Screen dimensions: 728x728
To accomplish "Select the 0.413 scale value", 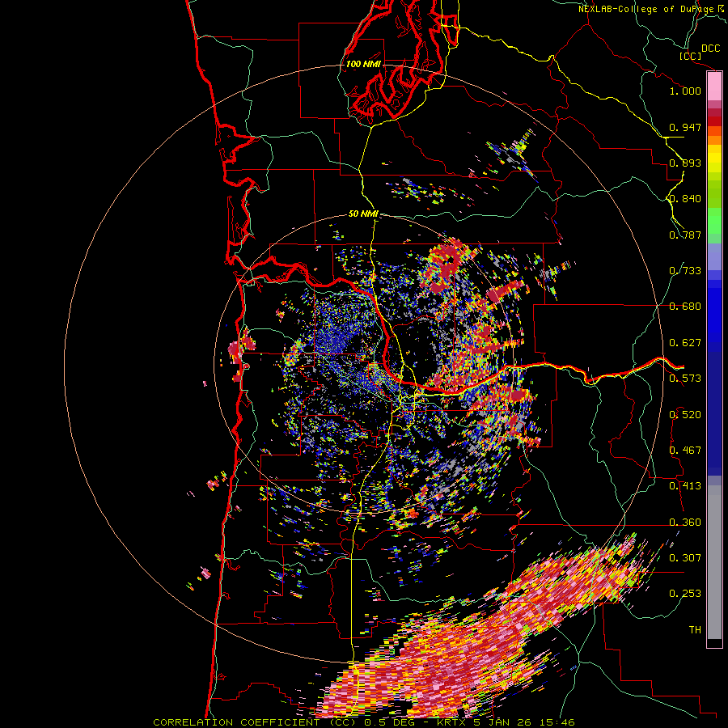I will [x=685, y=486].
